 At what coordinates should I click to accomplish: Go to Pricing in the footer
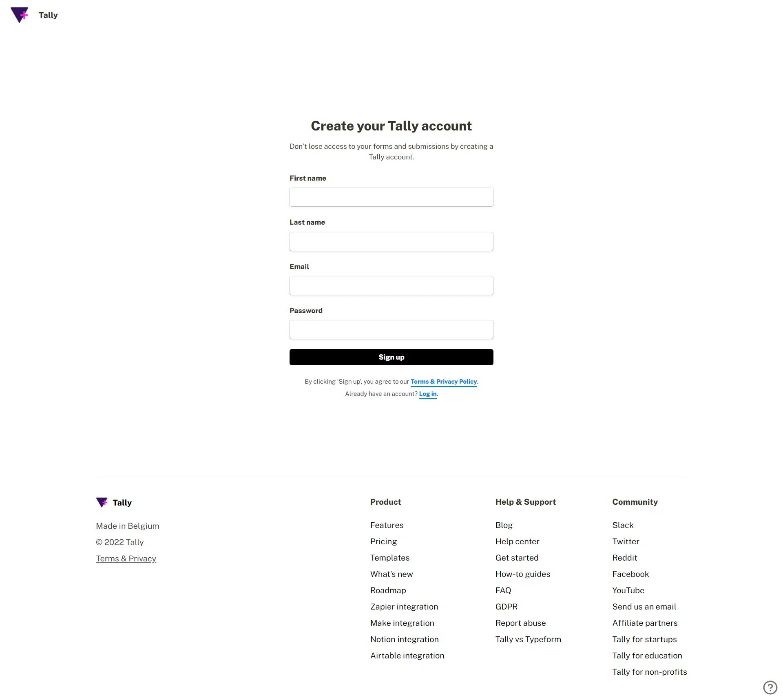(383, 541)
